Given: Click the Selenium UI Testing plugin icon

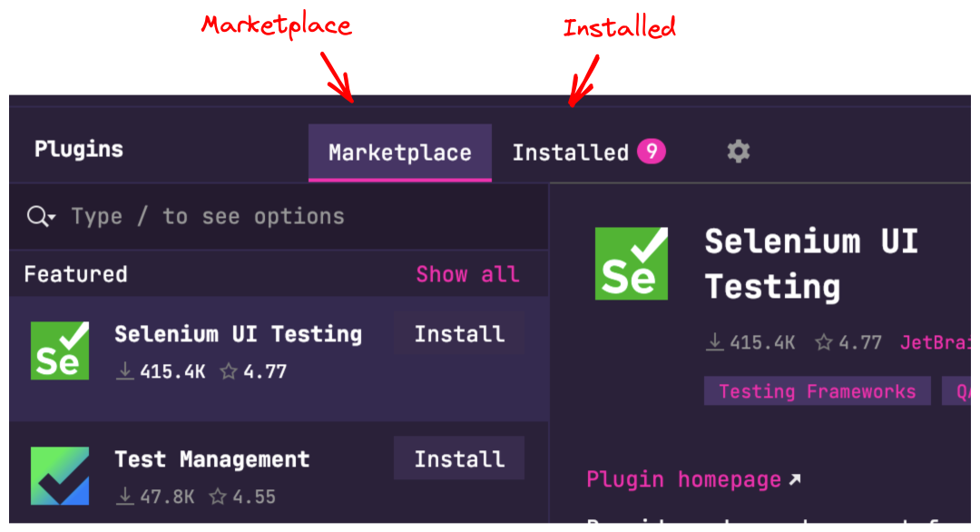Looking at the screenshot, I should (x=59, y=350).
